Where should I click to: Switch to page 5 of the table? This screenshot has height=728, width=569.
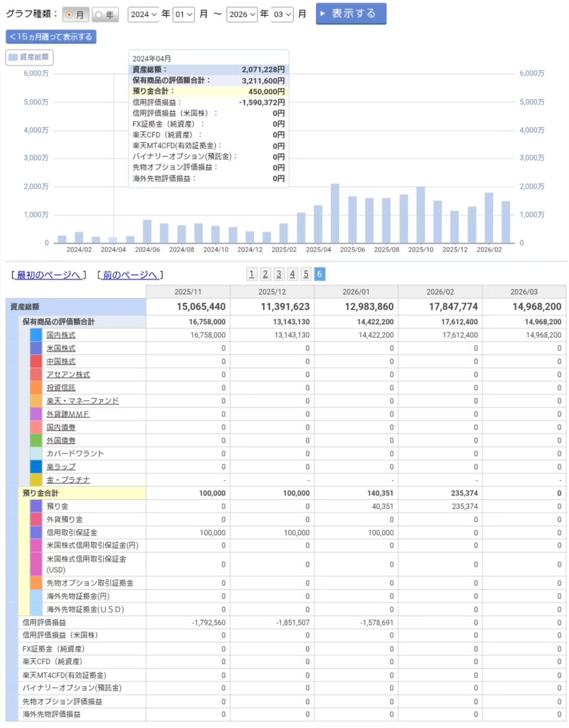tap(306, 274)
